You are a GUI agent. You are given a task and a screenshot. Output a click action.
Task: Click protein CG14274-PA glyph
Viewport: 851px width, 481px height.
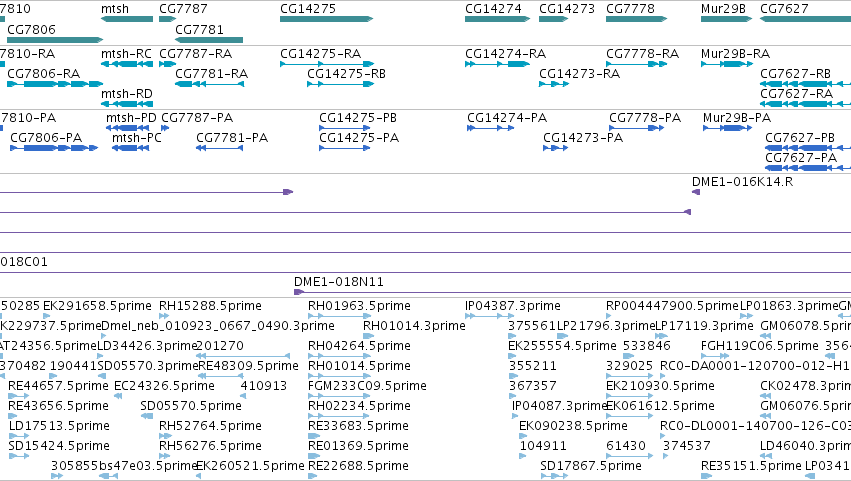[x=491, y=128]
